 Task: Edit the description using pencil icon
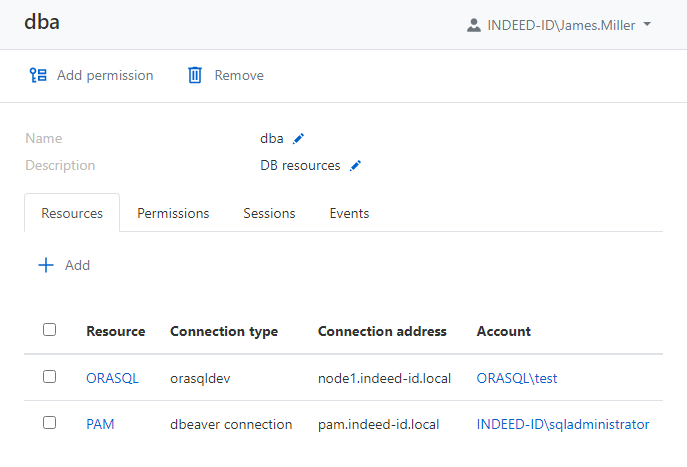355,166
